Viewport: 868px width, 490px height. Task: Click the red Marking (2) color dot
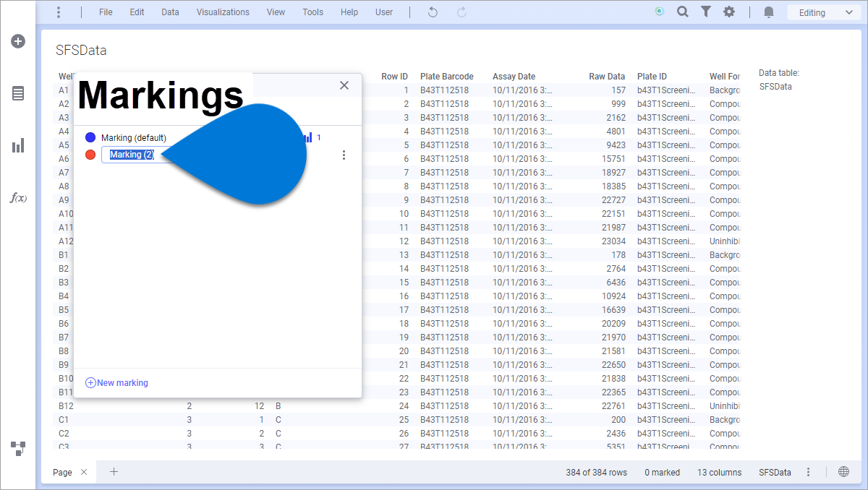[90, 155]
